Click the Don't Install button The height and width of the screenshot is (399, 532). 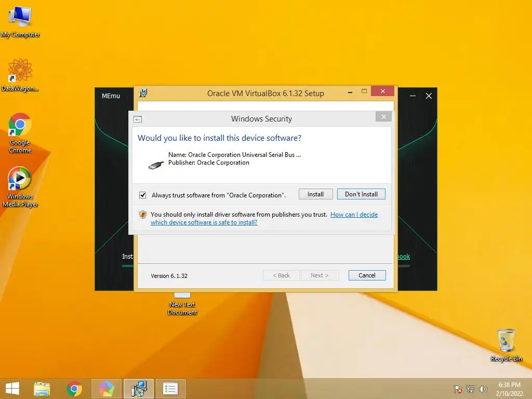click(x=361, y=194)
